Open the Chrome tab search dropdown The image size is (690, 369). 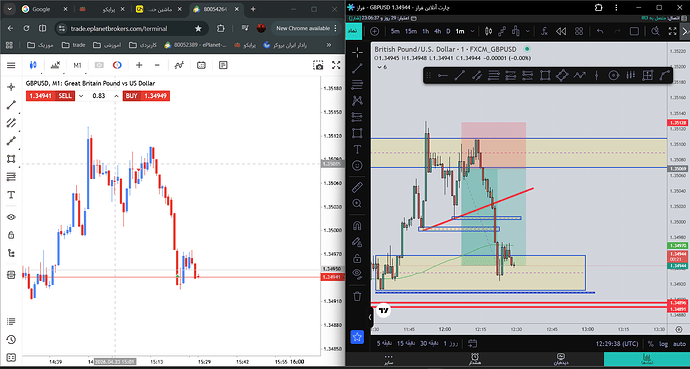11,9
